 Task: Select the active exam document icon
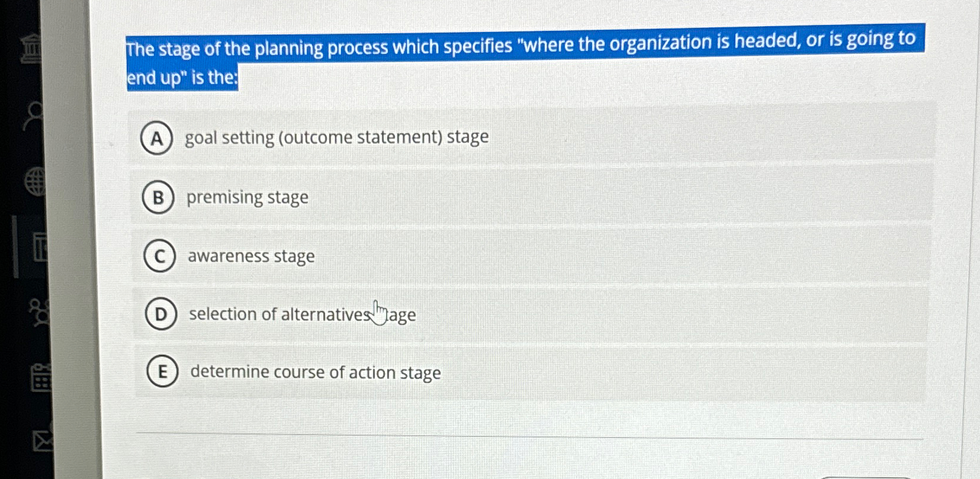pyautogui.click(x=39, y=247)
